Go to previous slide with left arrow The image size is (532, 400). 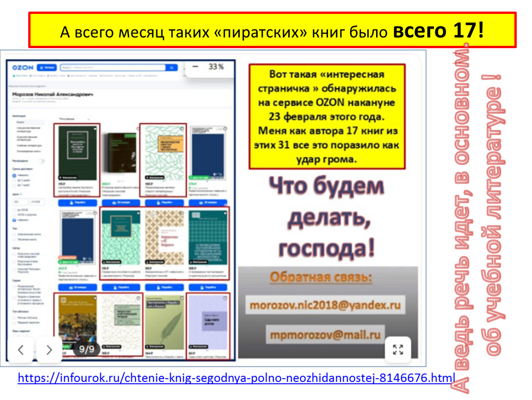pyautogui.click(x=20, y=350)
